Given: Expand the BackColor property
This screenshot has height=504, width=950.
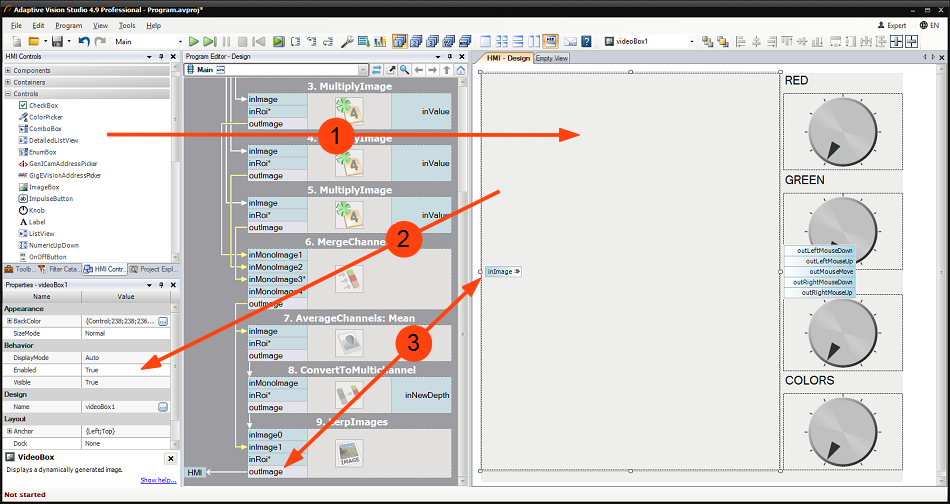Looking at the screenshot, I should pos(9,321).
